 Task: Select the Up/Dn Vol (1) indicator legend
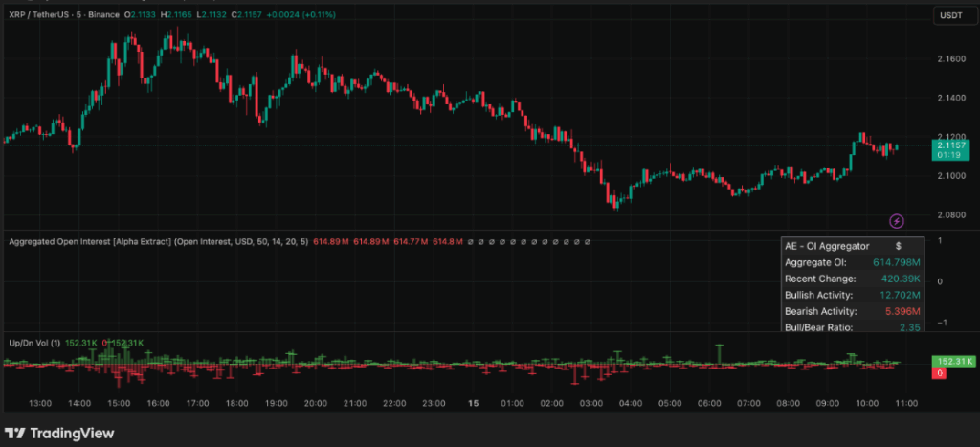tap(34, 343)
